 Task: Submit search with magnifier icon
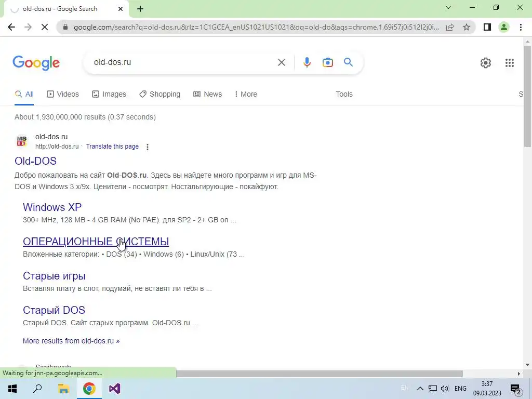point(348,62)
